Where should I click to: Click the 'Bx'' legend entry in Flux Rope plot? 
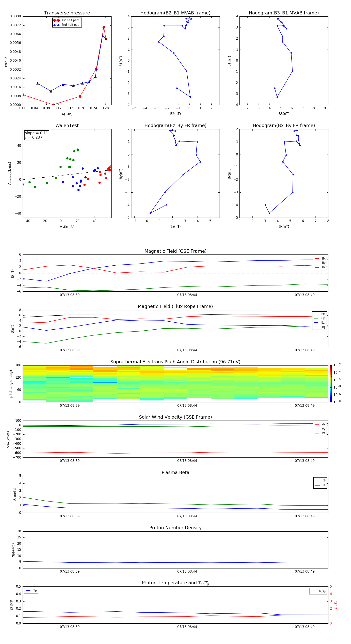[x=320, y=314]
